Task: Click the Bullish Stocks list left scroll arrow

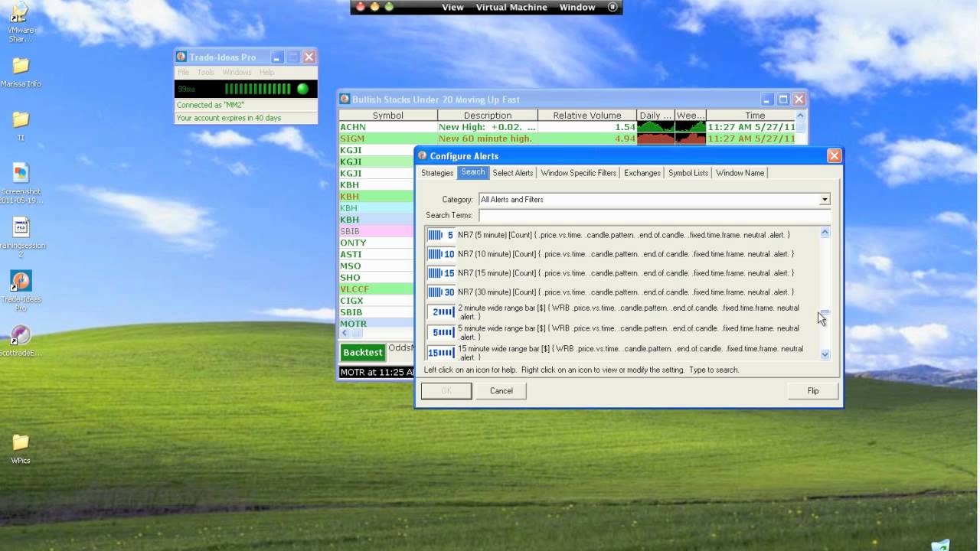Action: (x=345, y=333)
